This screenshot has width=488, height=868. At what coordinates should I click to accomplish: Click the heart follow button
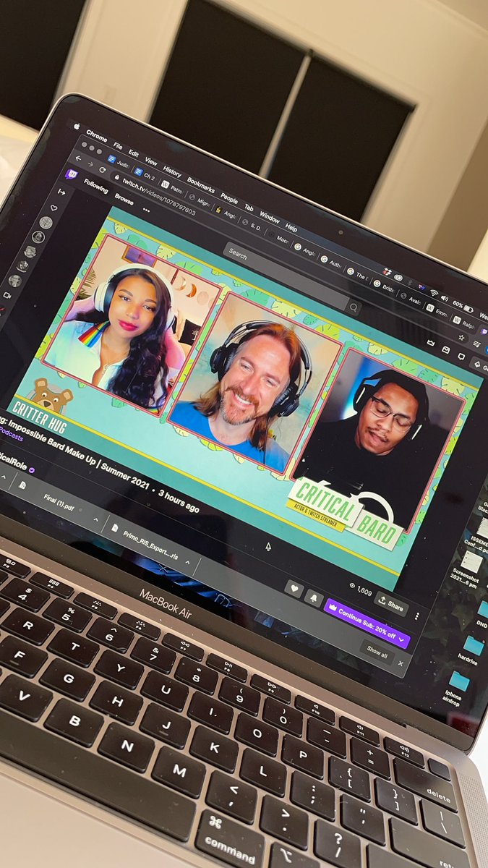(x=296, y=587)
